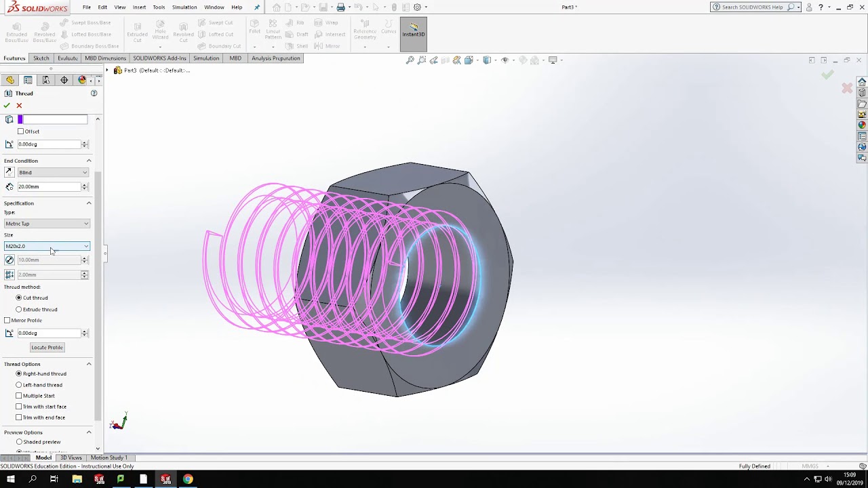Click Zoom to Area icon in view toolbar

422,60
